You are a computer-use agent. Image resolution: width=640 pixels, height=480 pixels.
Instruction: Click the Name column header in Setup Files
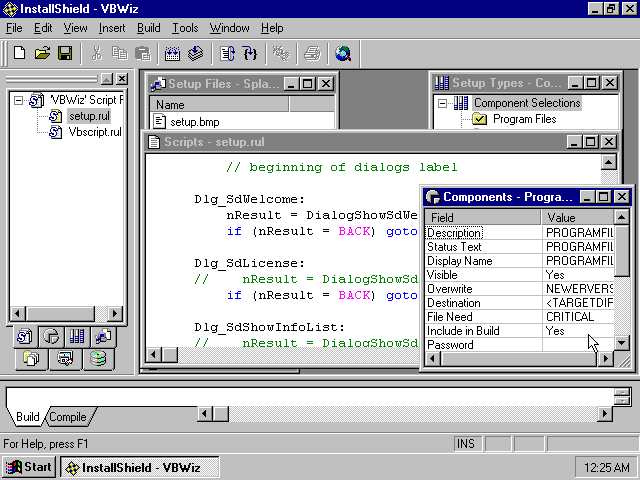pyautogui.click(x=219, y=105)
